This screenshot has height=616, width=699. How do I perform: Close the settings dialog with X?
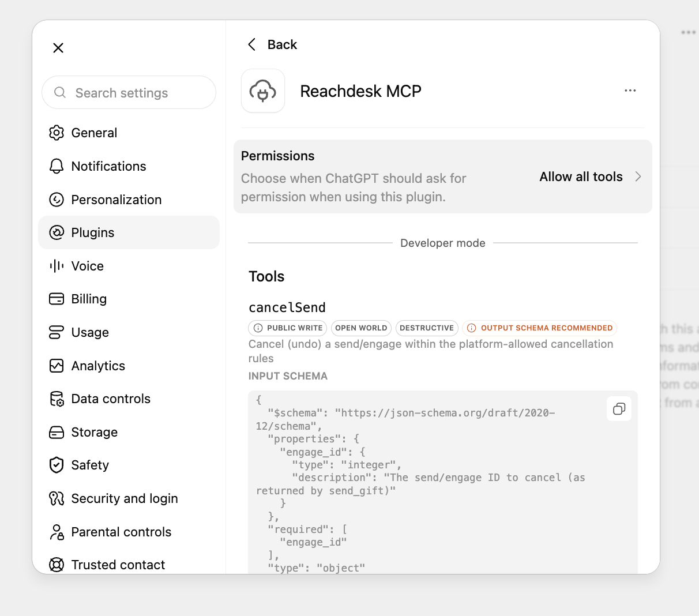(x=58, y=48)
